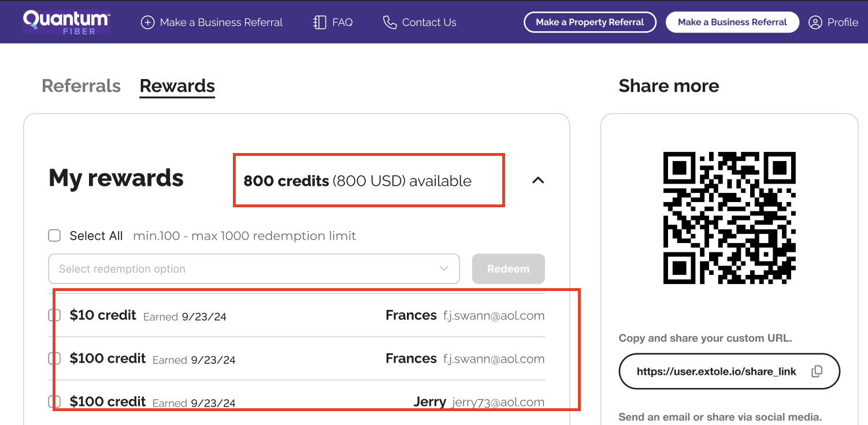
Task: Check the $100 credit earned by Jerry
Action: (x=54, y=401)
